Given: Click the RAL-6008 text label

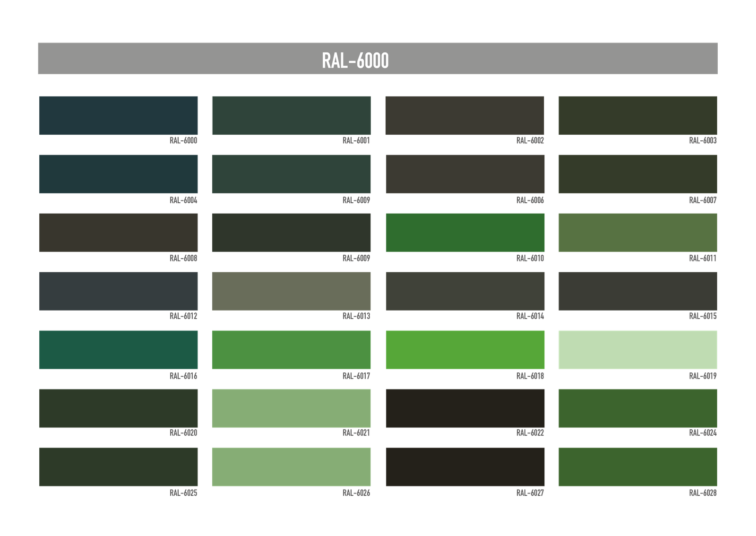Looking at the screenshot, I should (183, 258).
